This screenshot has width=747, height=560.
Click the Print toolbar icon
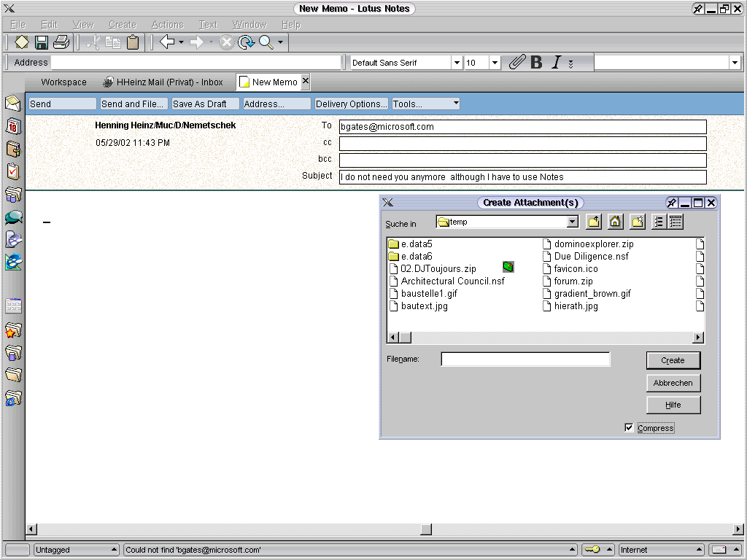coord(61,42)
